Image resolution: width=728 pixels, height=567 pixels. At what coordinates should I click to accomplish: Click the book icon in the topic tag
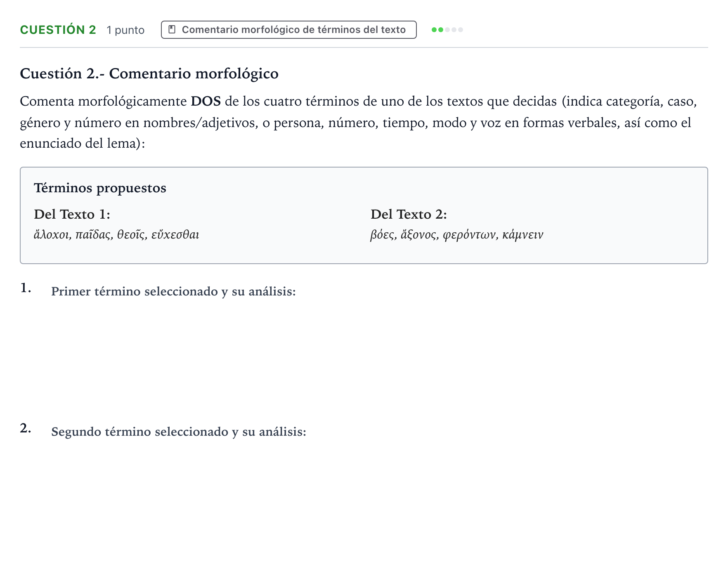tap(172, 30)
